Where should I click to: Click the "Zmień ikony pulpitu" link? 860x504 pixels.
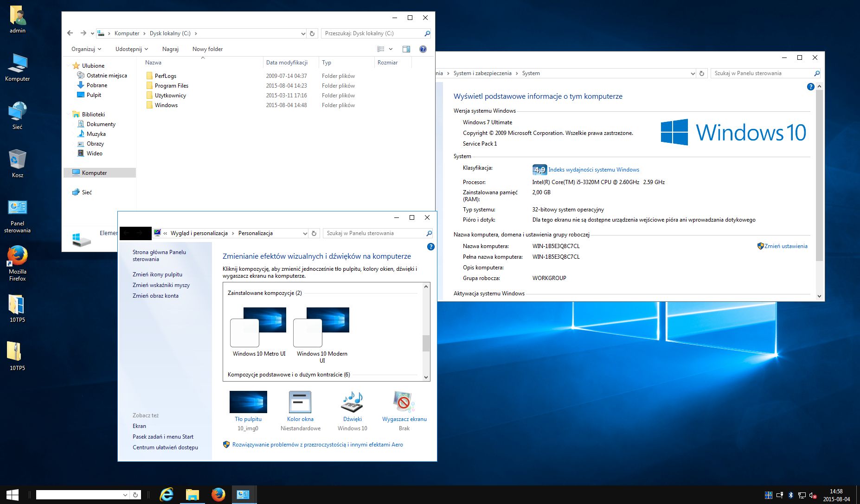pos(158,274)
